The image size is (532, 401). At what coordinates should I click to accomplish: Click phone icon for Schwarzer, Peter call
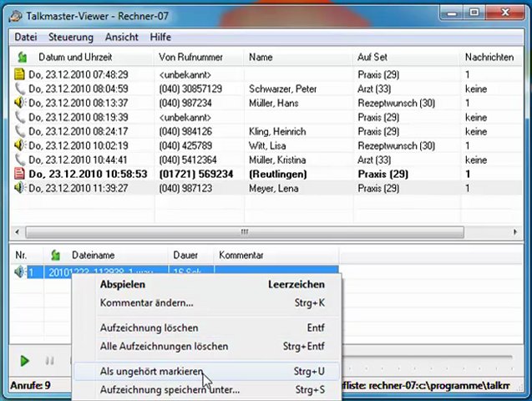click(20, 89)
